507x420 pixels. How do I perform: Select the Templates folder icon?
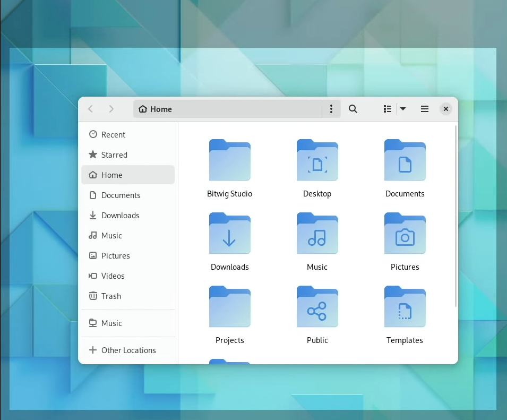(x=405, y=307)
